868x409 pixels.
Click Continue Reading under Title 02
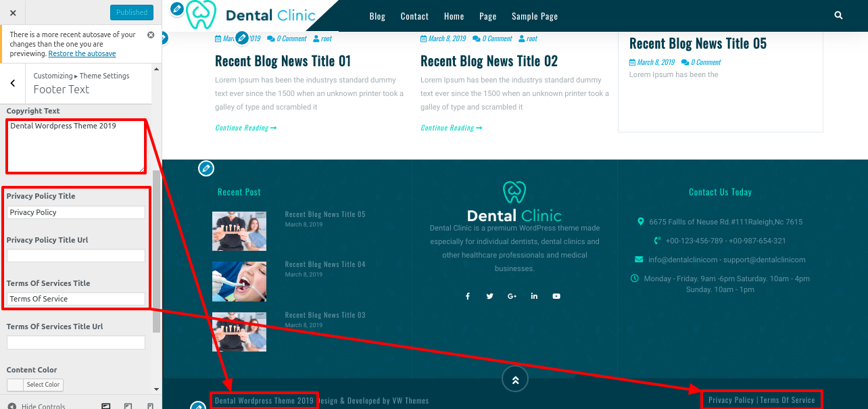click(x=452, y=128)
